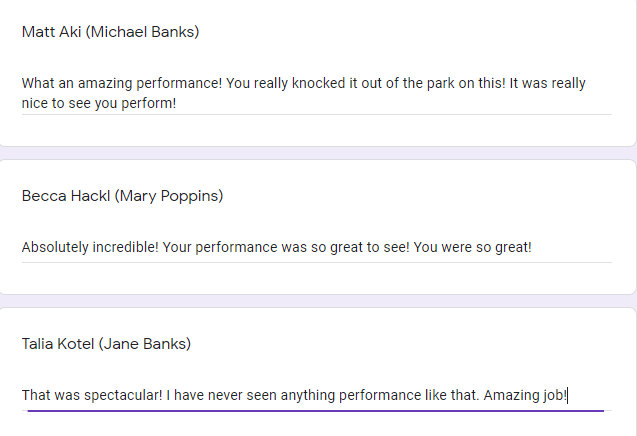Click into Talia Kotel's answer field

pos(316,395)
